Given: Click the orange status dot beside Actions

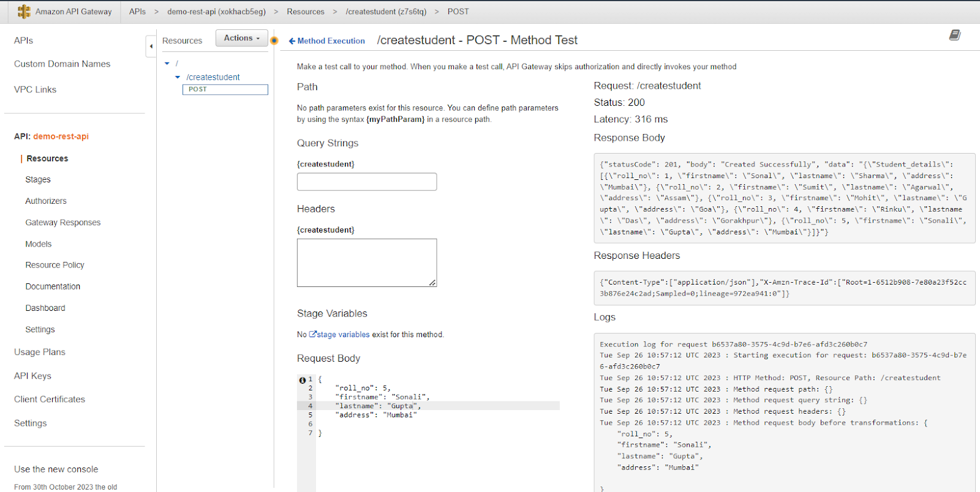Looking at the screenshot, I should pos(274,41).
